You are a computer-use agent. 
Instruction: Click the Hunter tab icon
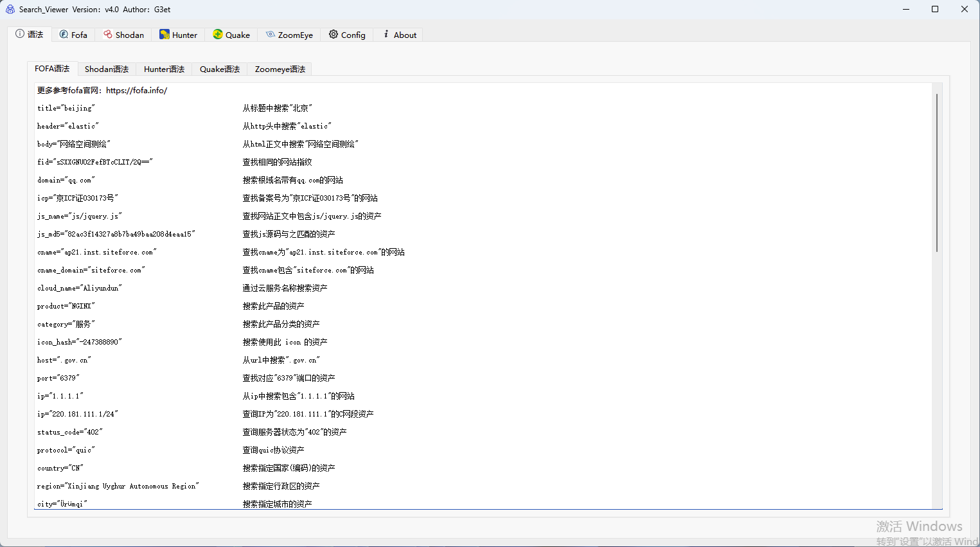point(165,34)
